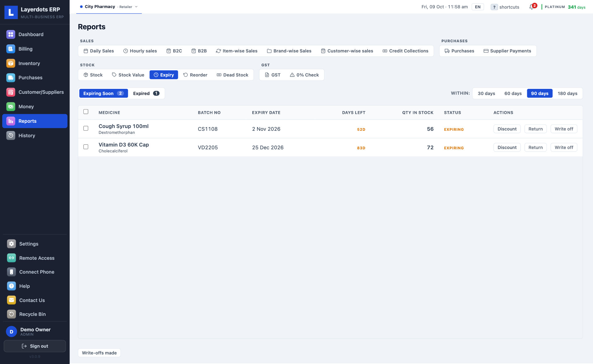Open the Write-offs made button
Viewport: 593px width, 364px height.
point(99,353)
